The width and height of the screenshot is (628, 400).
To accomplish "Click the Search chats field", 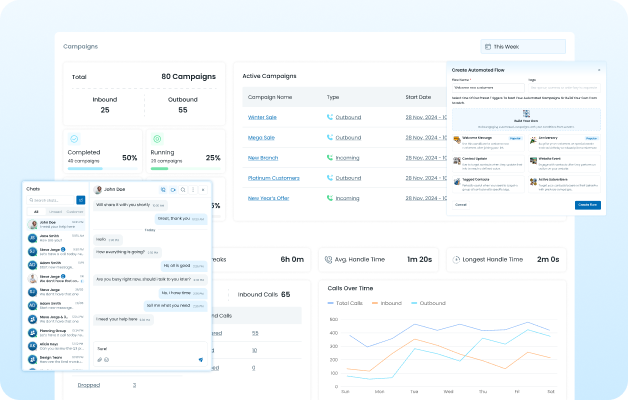I will click(50, 200).
